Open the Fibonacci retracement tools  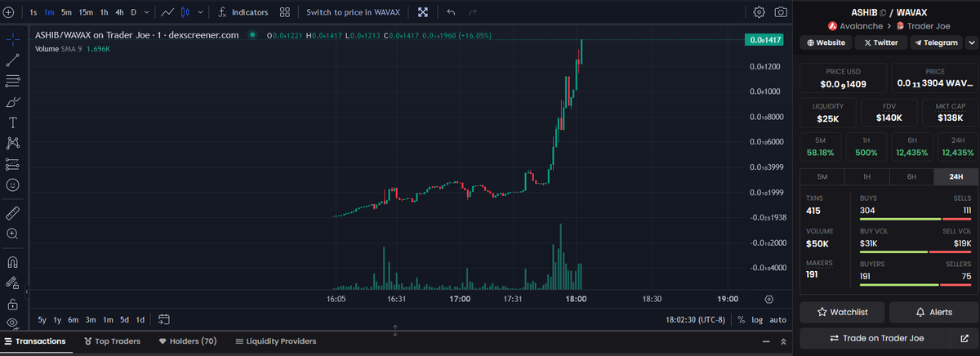click(12, 80)
